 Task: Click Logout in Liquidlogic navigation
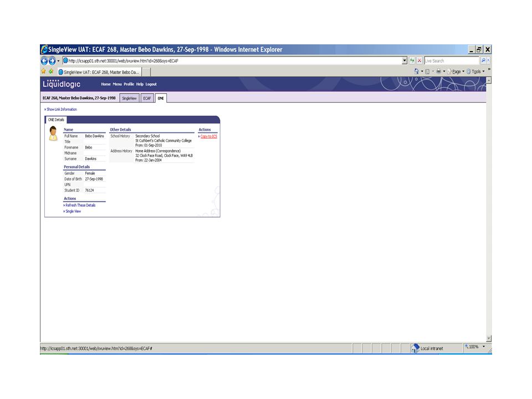151,84
